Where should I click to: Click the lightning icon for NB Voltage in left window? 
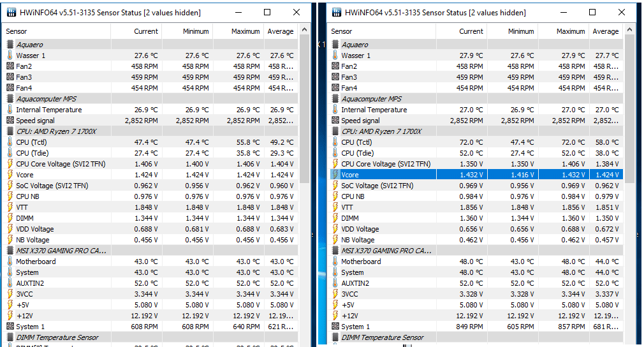(x=10, y=240)
